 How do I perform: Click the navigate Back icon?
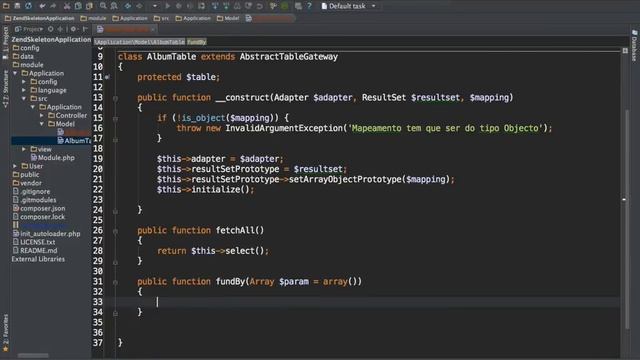128,6
